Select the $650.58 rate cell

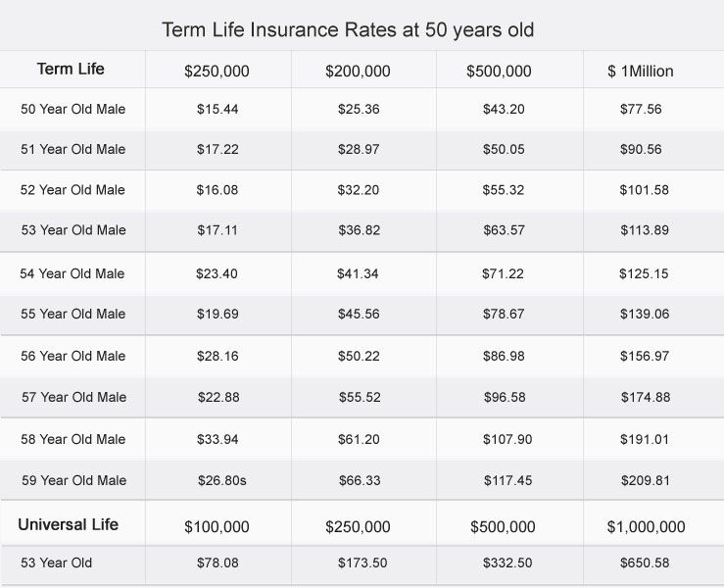click(644, 564)
